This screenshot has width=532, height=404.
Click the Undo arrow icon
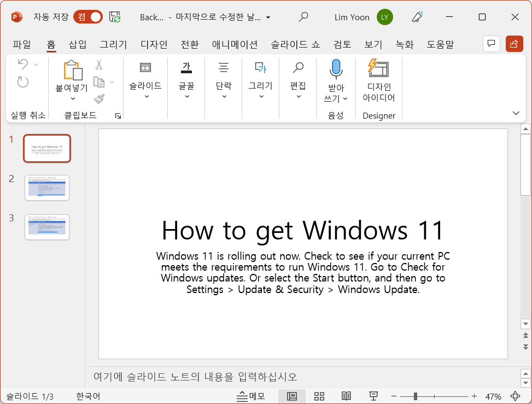23,64
